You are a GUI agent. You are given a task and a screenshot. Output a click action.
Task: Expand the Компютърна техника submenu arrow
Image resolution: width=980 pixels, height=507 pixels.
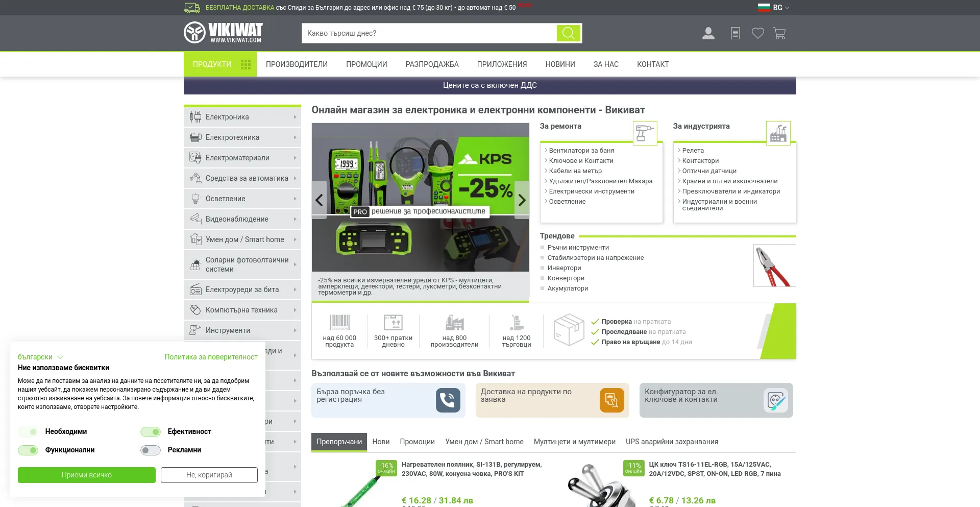295,310
